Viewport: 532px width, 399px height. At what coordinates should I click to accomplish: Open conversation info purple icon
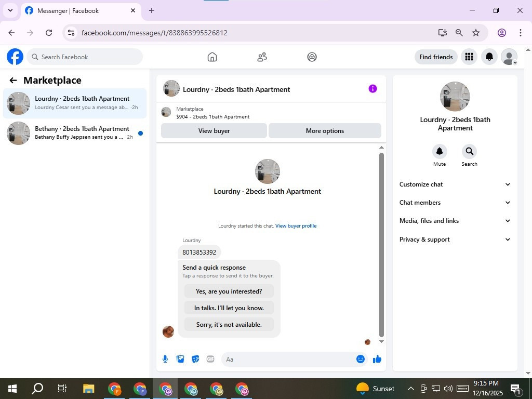[373, 89]
